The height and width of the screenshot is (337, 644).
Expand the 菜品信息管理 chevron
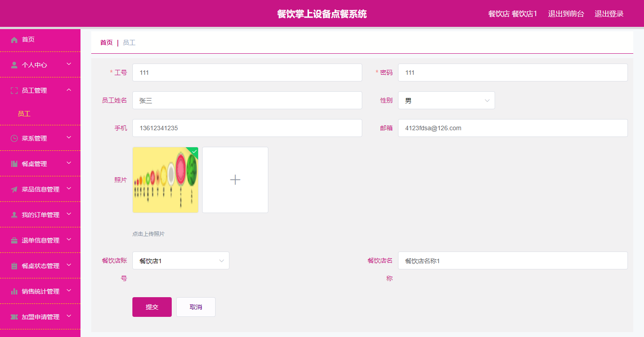coord(69,189)
